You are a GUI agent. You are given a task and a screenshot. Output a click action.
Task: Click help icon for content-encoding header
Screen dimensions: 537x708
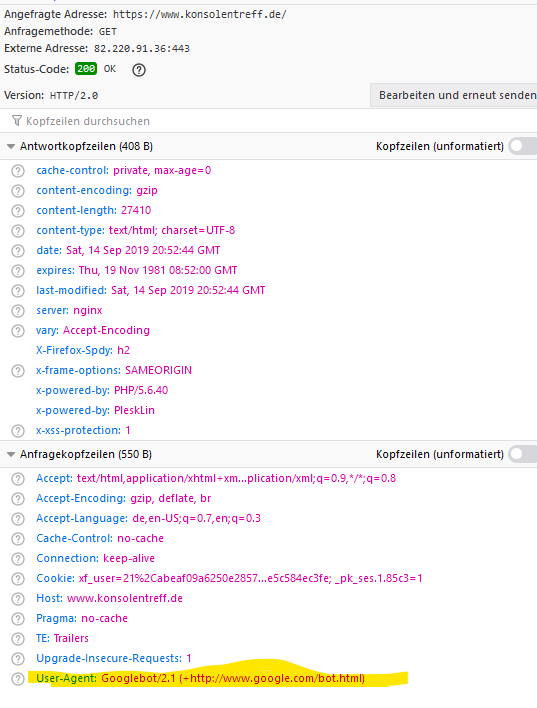pos(18,191)
